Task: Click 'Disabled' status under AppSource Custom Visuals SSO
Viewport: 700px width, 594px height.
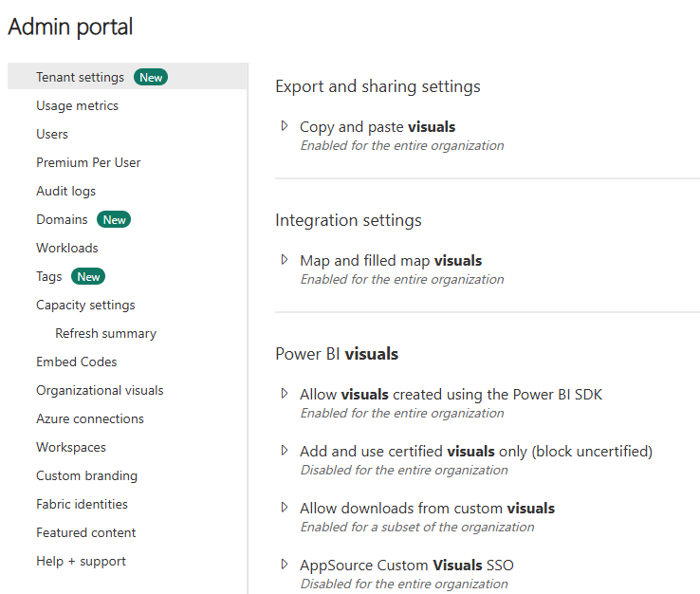Action: [404, 585]
